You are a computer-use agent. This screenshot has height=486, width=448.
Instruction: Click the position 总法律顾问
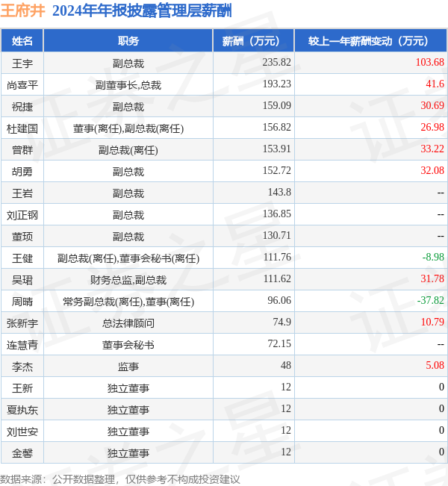(128, 323)
